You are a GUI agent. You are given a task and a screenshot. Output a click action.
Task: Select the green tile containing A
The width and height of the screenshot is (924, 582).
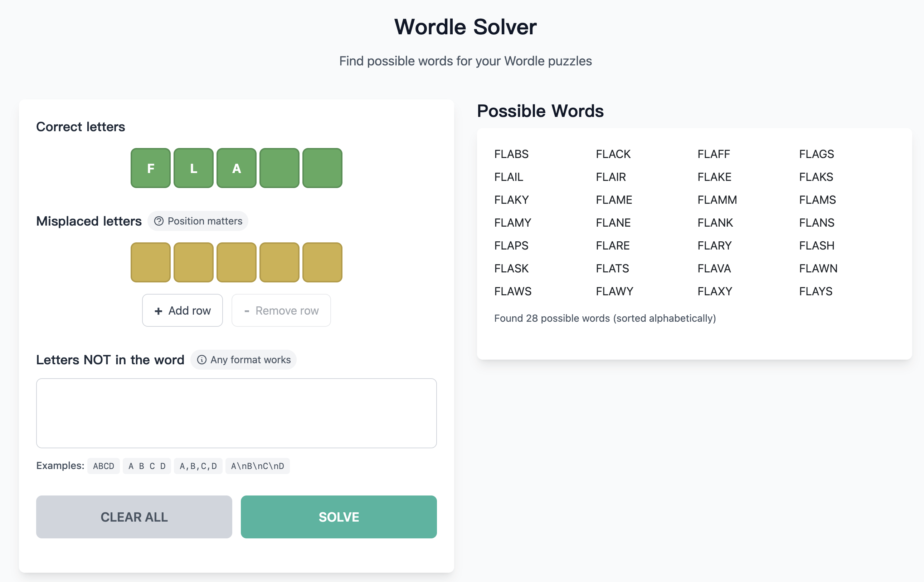(x=237, y=168)
